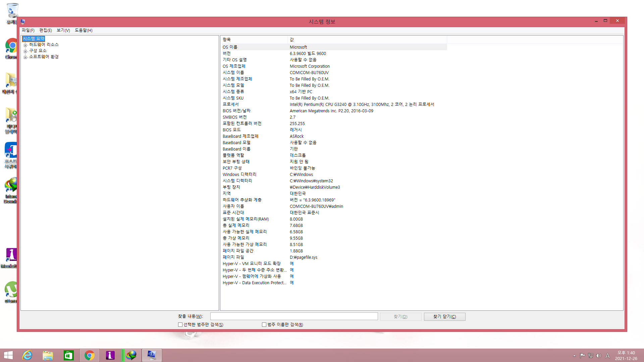Switch to Chrome in the taskbar
This screenshot has width=644, height=362.
click(90, 355)
